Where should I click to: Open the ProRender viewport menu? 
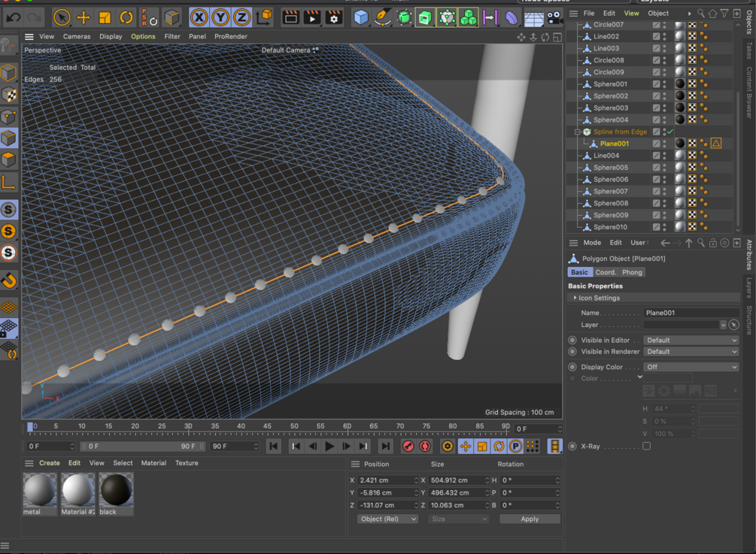tap(231, 36)
